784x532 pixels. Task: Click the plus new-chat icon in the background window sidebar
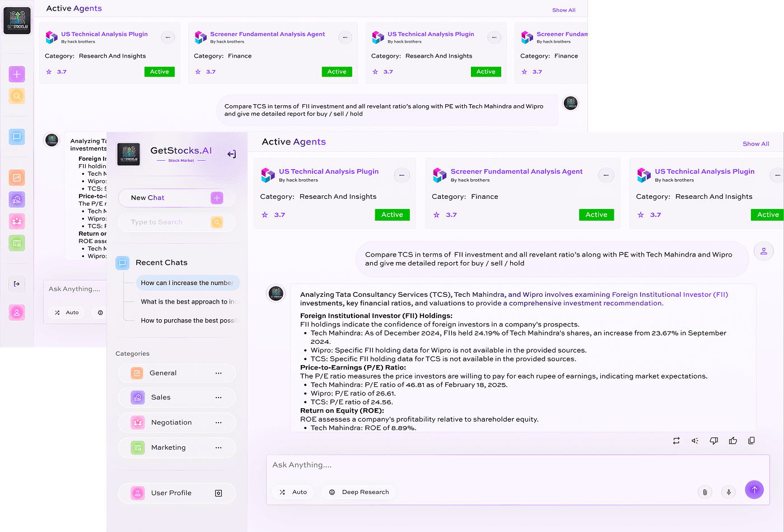coord(17,74)
